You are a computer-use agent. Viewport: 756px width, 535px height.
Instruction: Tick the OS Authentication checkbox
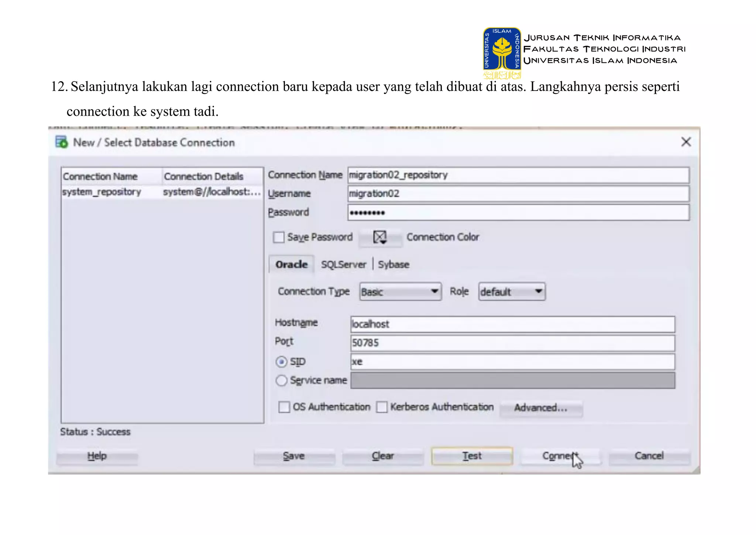284,407
